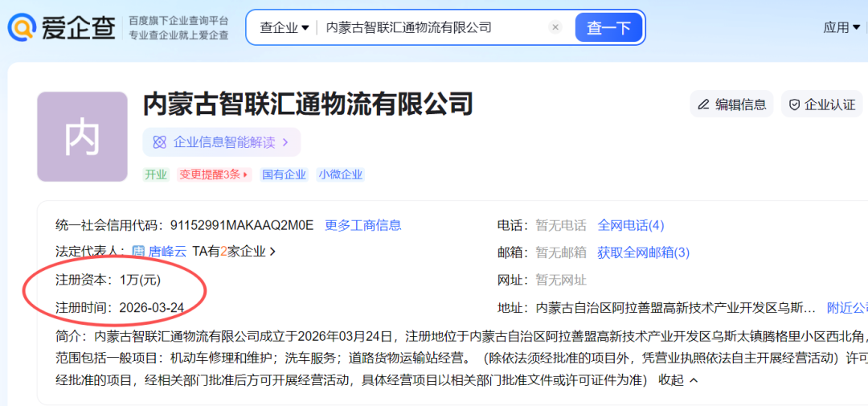This screenshot has width=868, height=406.
Task: Click credit code 91152991MAKAAQ2M0E
Action: [x=242, y=225]
